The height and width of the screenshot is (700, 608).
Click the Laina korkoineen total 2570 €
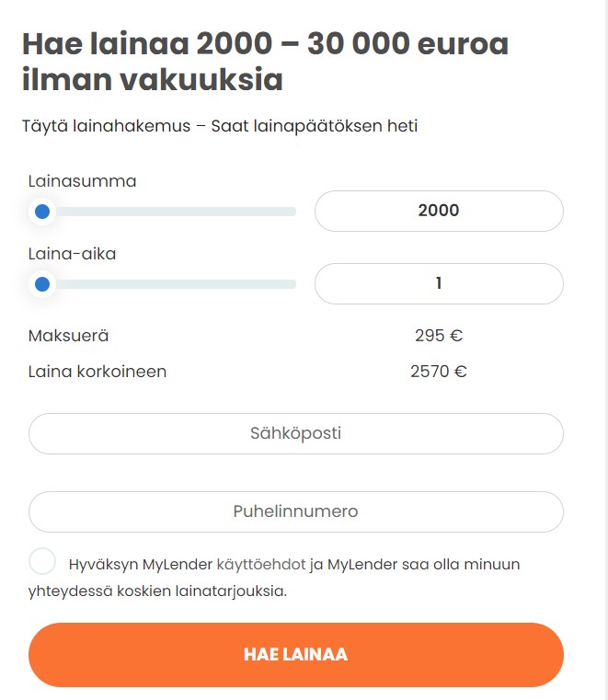tap(439, 372)
